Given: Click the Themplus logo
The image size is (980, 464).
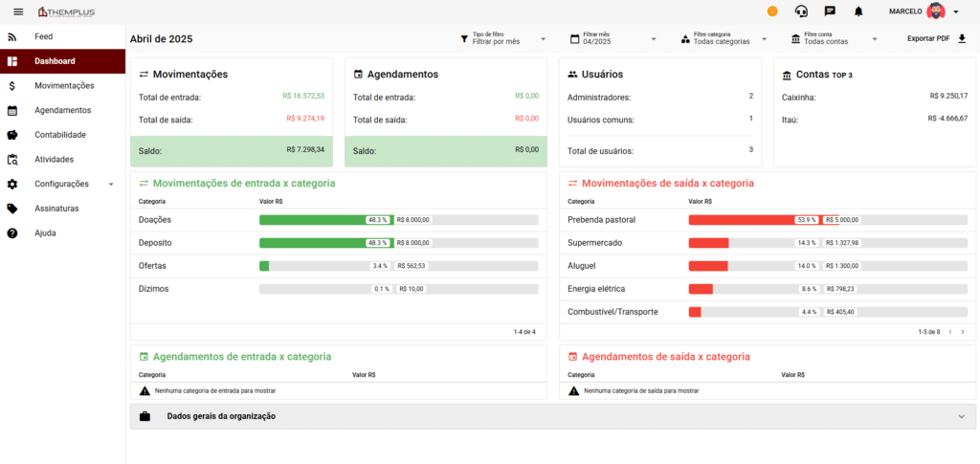Looking at the screenshot, I should (x=66, y=11).
